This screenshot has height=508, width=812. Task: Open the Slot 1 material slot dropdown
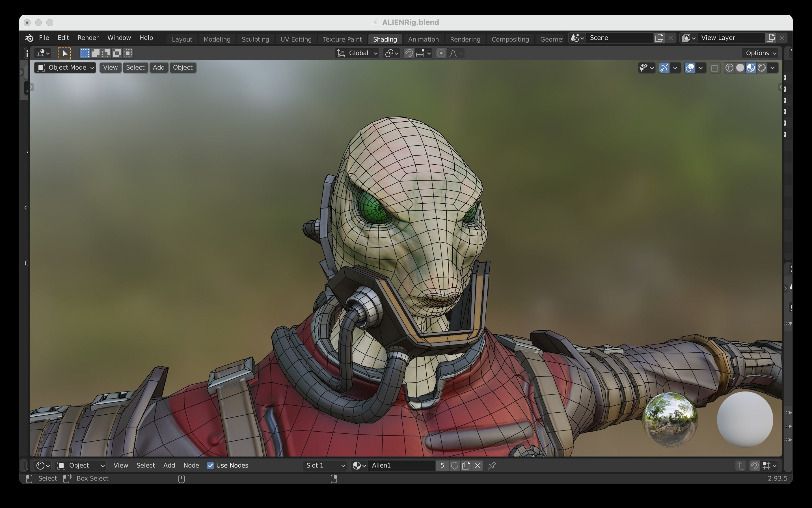click(x=324, y=466)
